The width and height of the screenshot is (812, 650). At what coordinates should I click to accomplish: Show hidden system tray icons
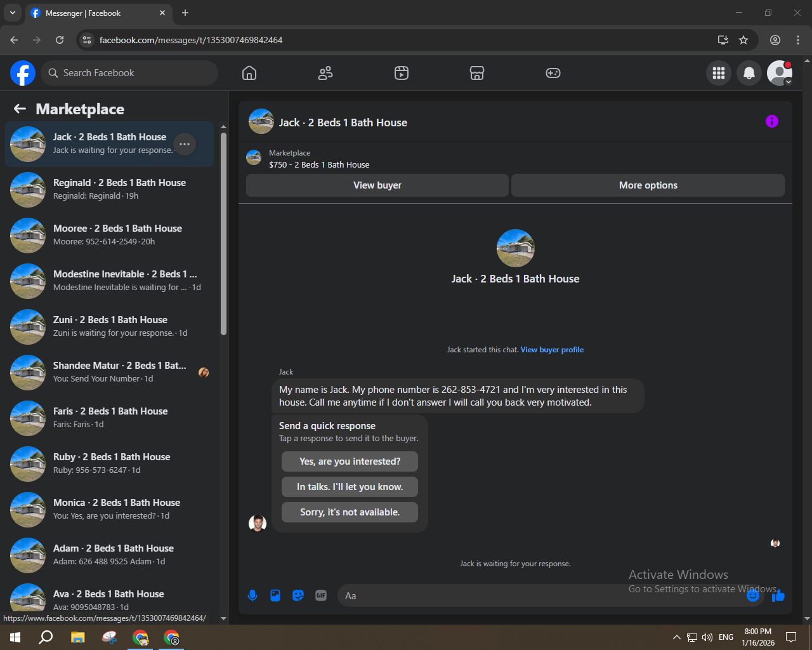click(676, 637)
